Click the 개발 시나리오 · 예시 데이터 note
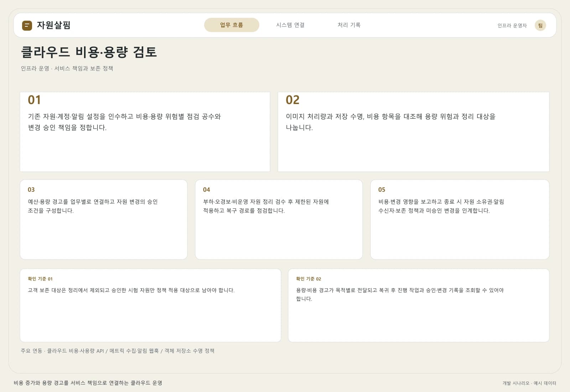The width and height of the screenshot is (570, 392). click(529, 383)
